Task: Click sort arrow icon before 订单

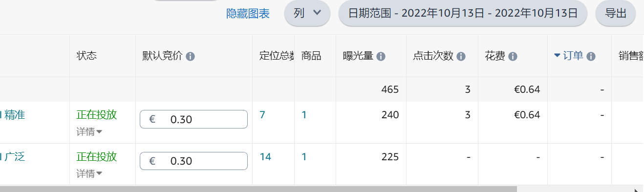Action: pos(557,56)
